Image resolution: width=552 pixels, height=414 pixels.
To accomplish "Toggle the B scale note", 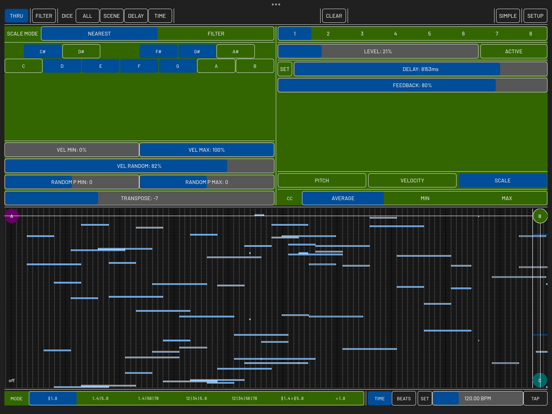I will 255,66.
